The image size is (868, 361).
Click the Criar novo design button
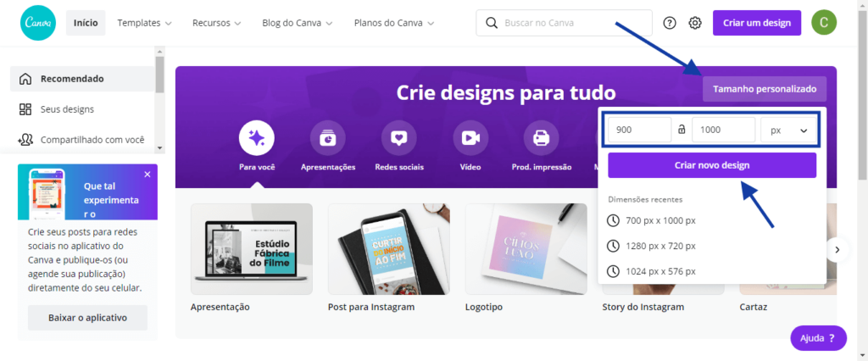[712, 165]
